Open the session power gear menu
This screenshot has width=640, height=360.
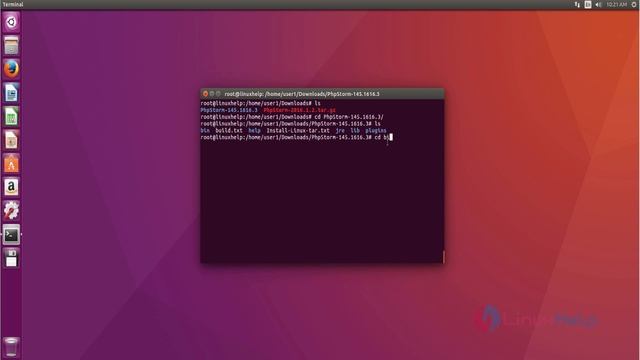pyautogui.click(x=634, y=4)
